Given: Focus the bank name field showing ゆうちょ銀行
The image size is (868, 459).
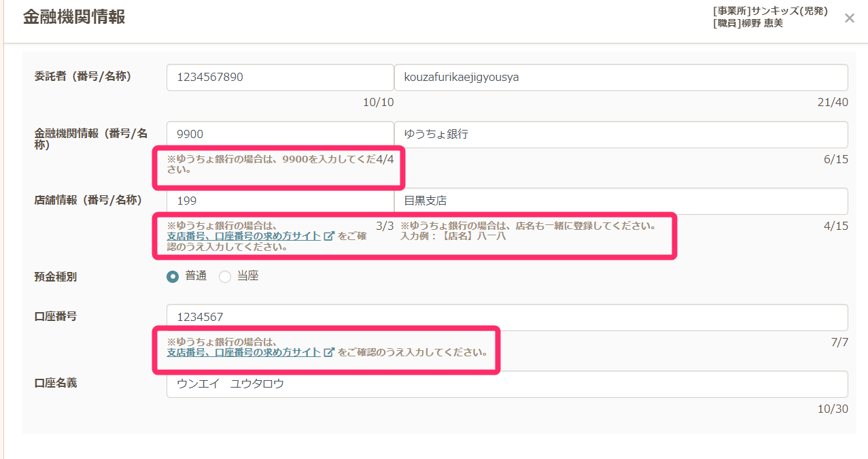Looking at the screenshot, I should coord(621,135).
